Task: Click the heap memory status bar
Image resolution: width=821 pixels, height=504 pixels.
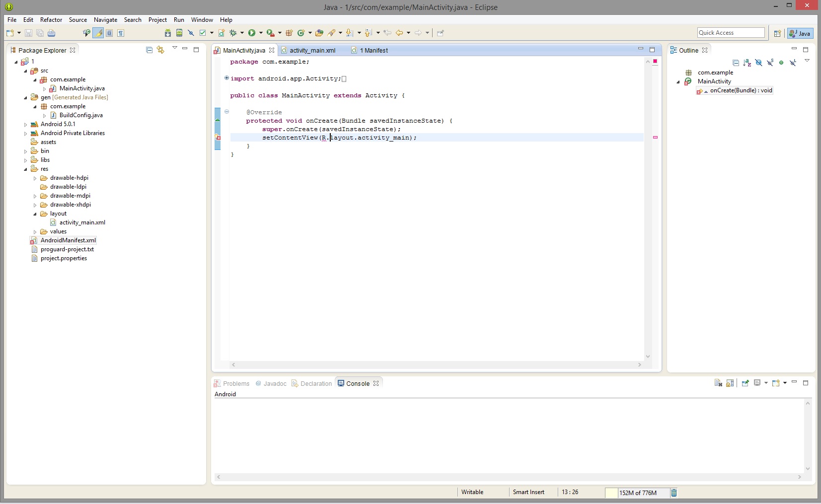Action: [637, 493]
